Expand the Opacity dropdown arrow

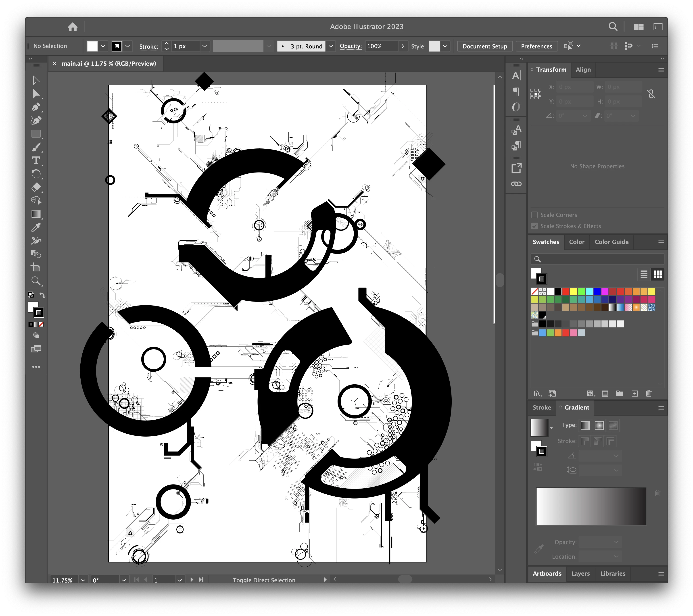tap(403, 46)
